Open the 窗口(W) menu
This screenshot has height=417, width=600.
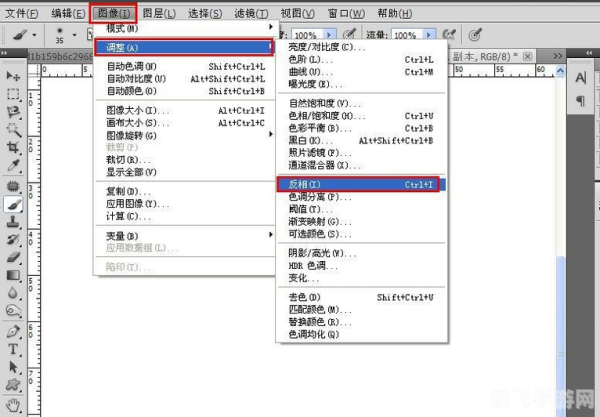[x=346, y=13]
